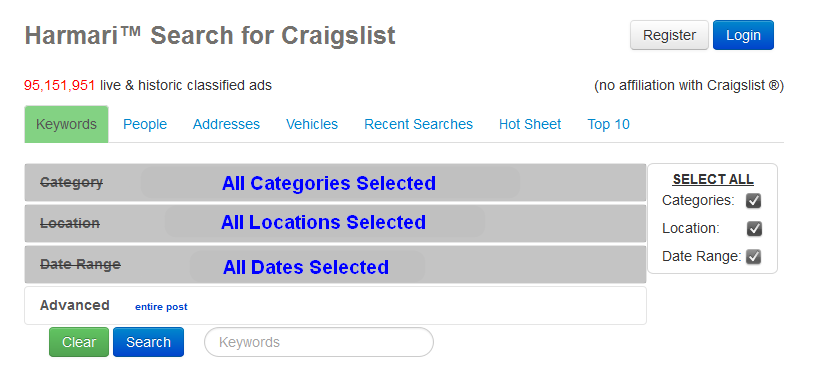Go to the Recent Searches tab

[x=418, y=125]
